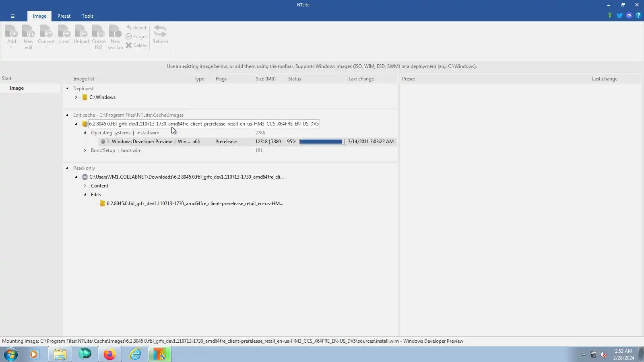Select Image in the Start sidebar

[30, 88]
